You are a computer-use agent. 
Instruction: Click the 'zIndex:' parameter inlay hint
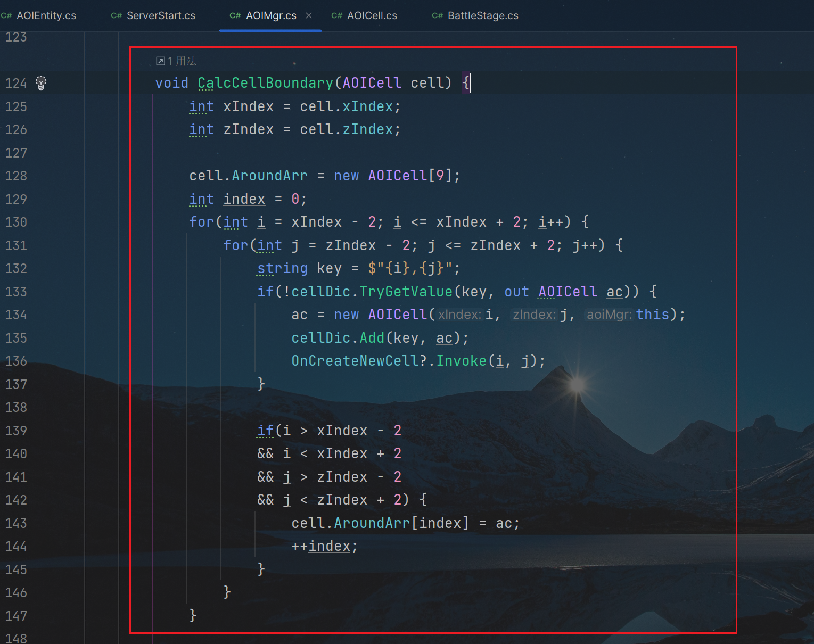point(534,315)
